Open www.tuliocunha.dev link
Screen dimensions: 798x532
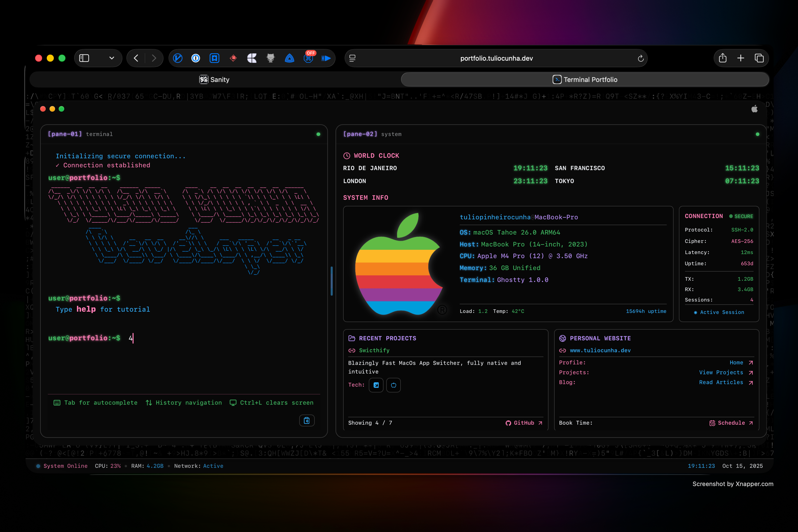[x=600, y=351]
